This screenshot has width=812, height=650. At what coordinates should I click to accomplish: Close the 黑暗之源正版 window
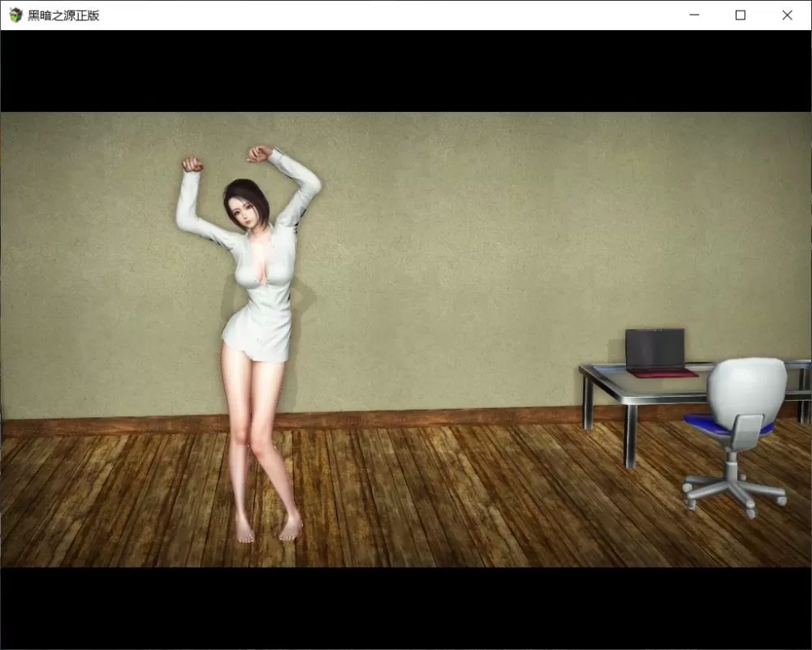point(787,15)
